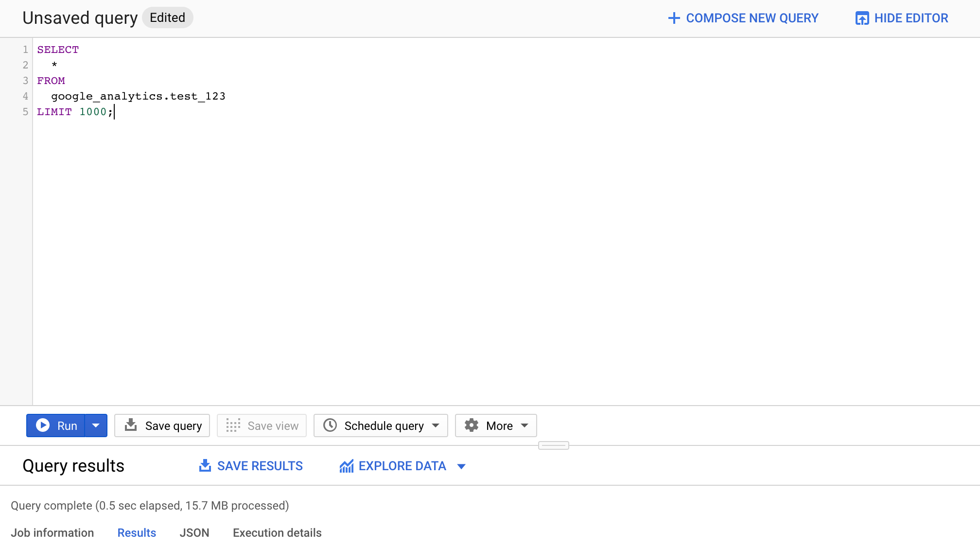Image resolution: width=980 pixels, height=545 pixels.
Task: Click the Job information tab item
Action: 53,533
